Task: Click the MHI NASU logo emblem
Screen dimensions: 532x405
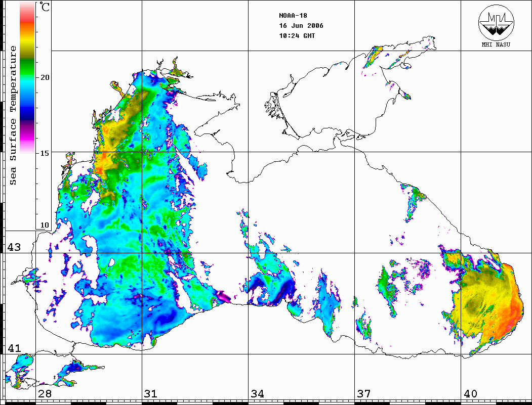Action: pyautogui.click(x=496, y=22)
